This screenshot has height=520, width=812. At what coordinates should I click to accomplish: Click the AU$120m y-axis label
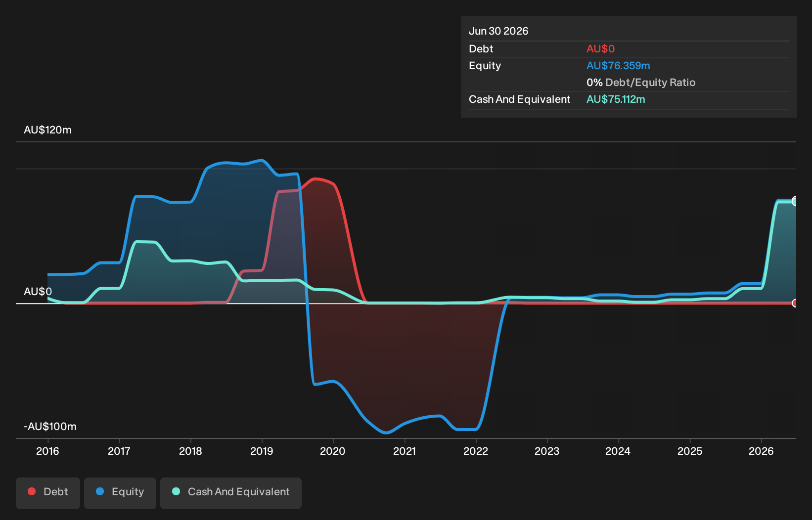pyautogui.click(x=47, y=130)
